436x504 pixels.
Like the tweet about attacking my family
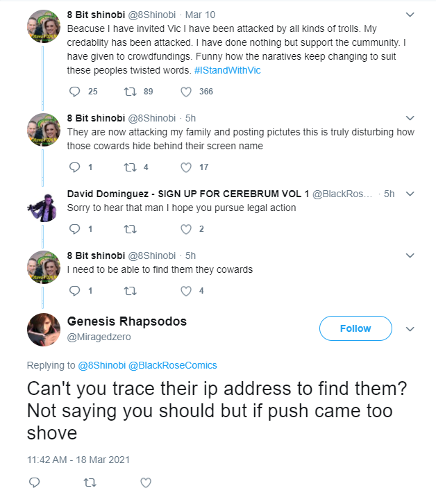pos(186,167)
